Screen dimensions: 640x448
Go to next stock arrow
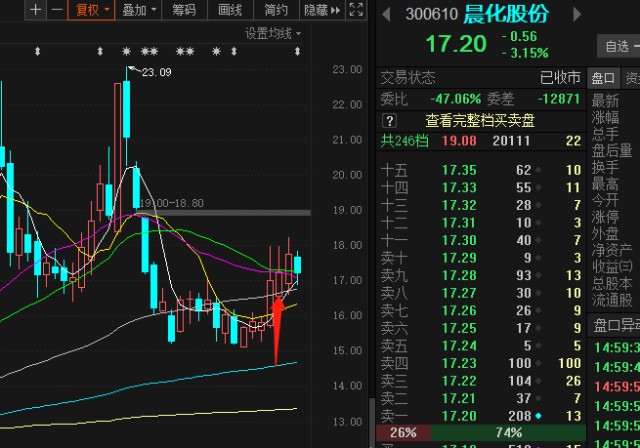click(577, 14)
